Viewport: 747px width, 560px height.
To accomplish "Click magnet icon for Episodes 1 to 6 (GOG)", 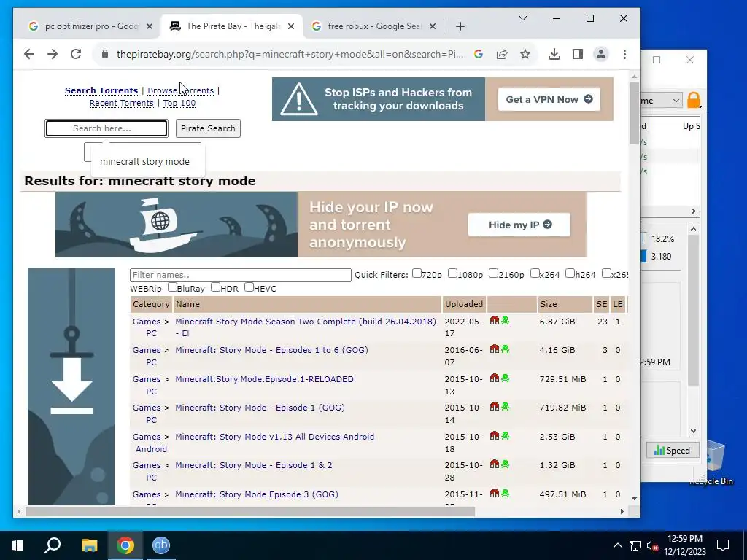I will pyautogui.click(x=495, y=349).
